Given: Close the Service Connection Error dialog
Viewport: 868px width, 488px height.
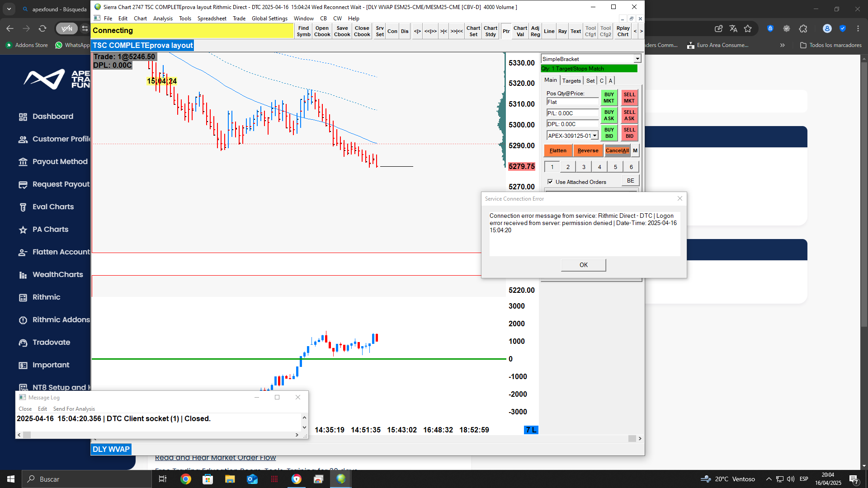Looking at the screenshot, I should [x=679, y=198].
